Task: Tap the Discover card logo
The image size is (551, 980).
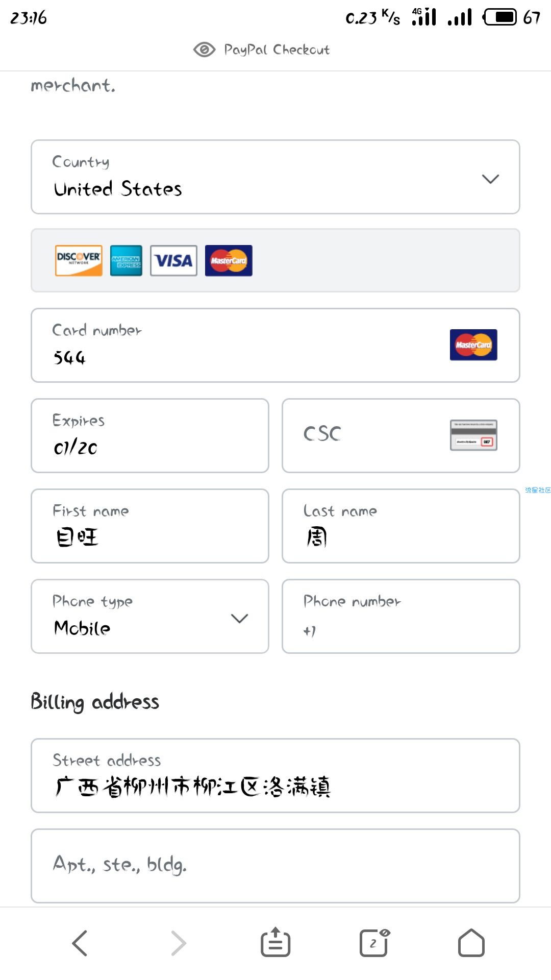Action: [79, 261]
